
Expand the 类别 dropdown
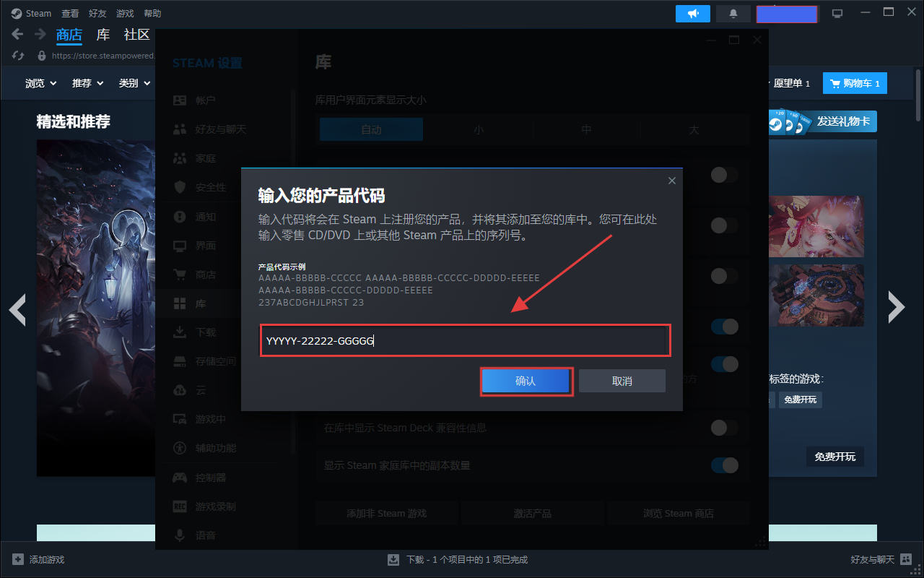coord(134,83)
